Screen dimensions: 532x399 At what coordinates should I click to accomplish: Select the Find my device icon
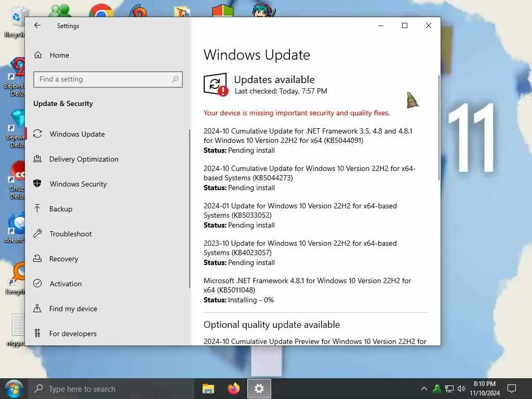[x=37, y=309]
